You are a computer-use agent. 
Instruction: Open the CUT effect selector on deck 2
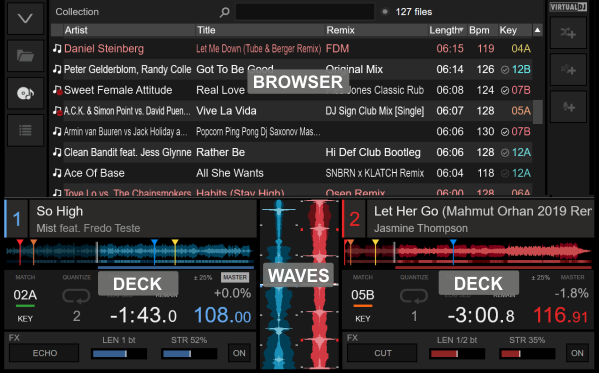(x=382, y=353)
